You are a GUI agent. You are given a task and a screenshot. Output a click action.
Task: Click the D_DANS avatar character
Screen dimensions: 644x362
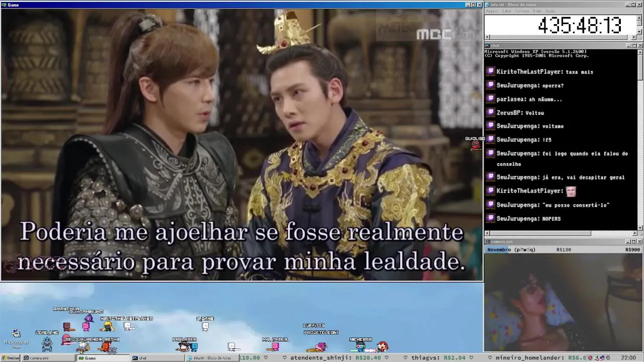pyautogui.click(x=205, y=327)
